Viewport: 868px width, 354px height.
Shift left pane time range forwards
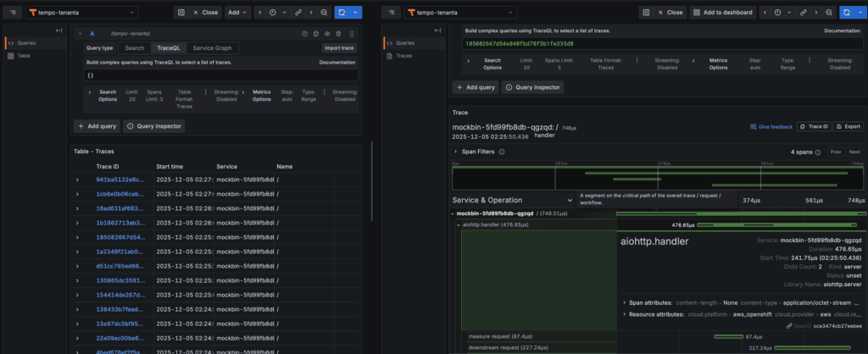click(x=311, y=12)
